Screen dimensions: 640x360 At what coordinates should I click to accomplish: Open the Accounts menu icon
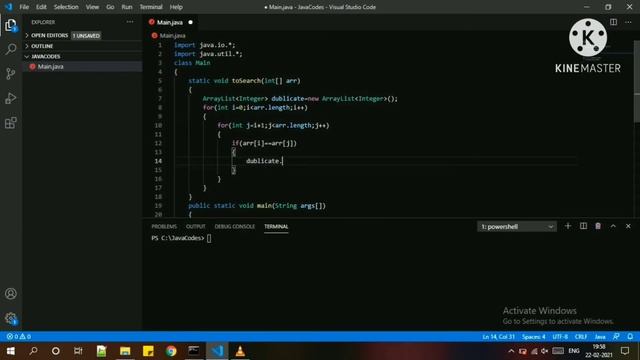coord(11,293)
